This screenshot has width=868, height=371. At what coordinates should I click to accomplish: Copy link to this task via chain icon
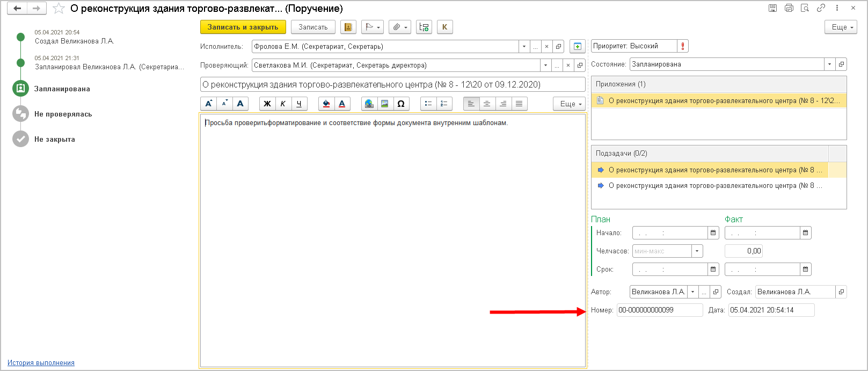821,8
